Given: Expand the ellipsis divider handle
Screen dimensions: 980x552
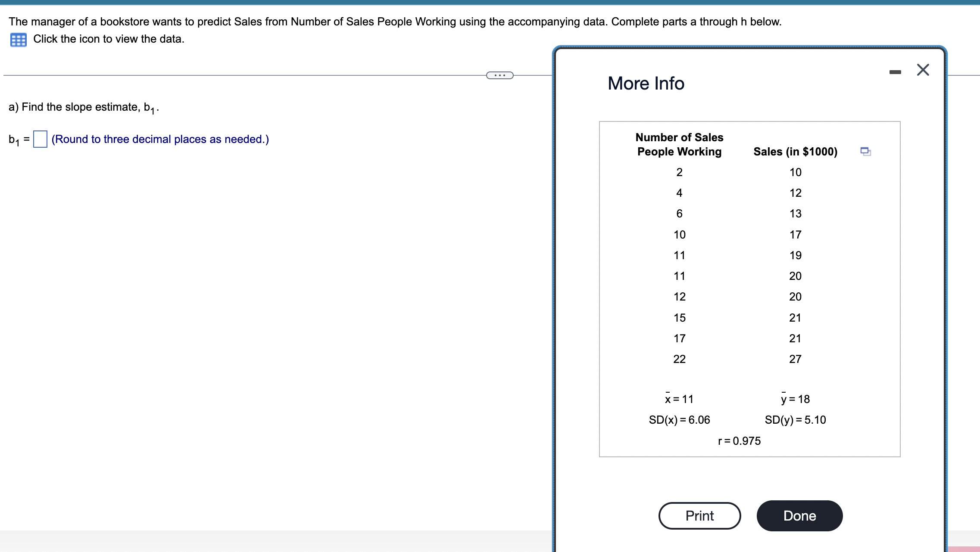Looking at the screenshot, I should (499, 75).
